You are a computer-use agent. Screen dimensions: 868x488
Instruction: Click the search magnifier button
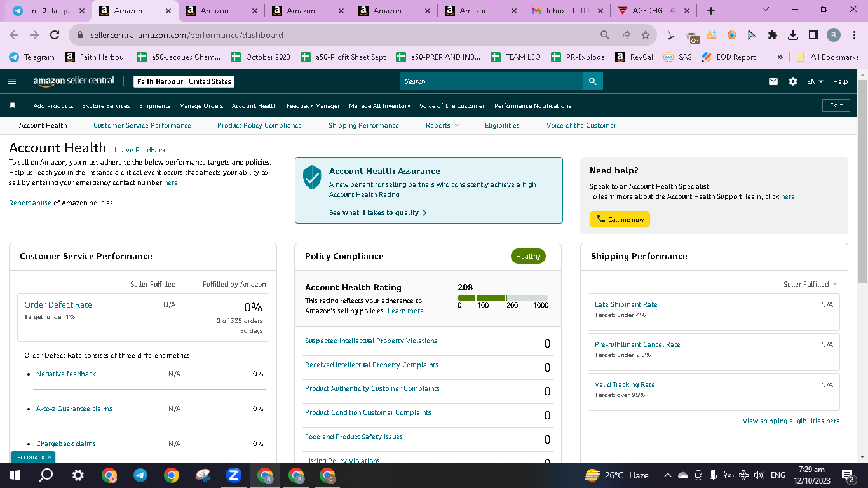click(592, 81)
